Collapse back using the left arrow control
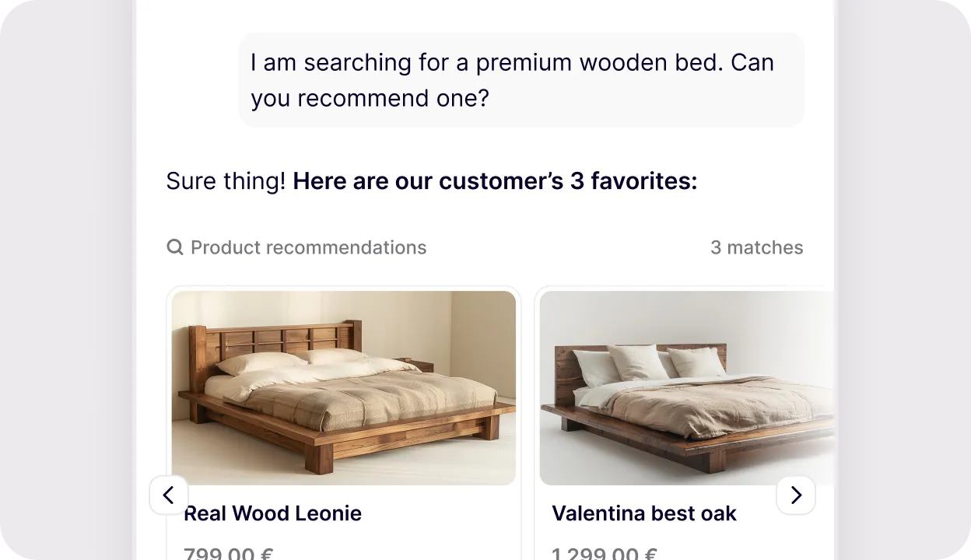The width and height of the screenshot is (971, 560). tap(168, 495)
